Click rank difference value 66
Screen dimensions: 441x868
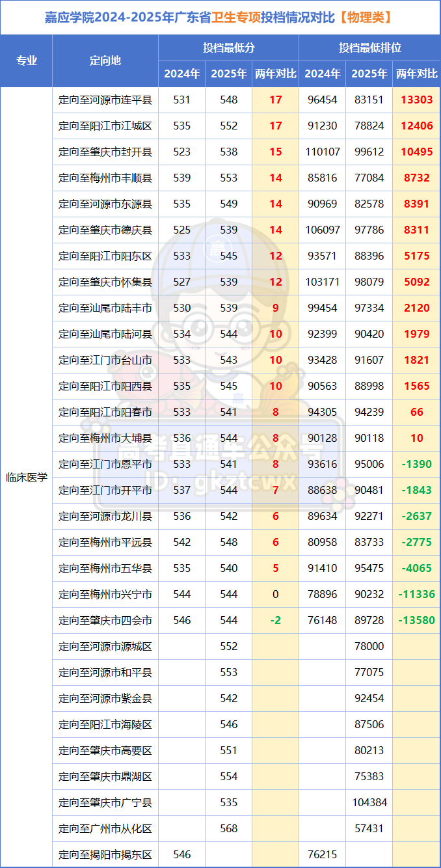click(417, 413)
